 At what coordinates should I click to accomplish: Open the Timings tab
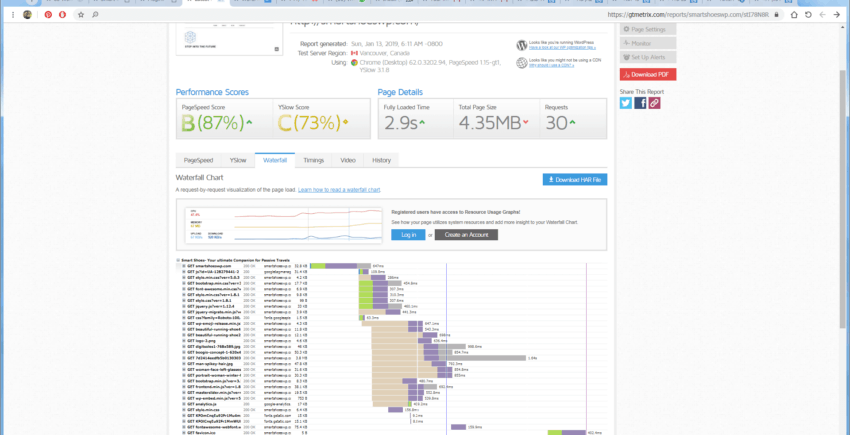(314, 160)
